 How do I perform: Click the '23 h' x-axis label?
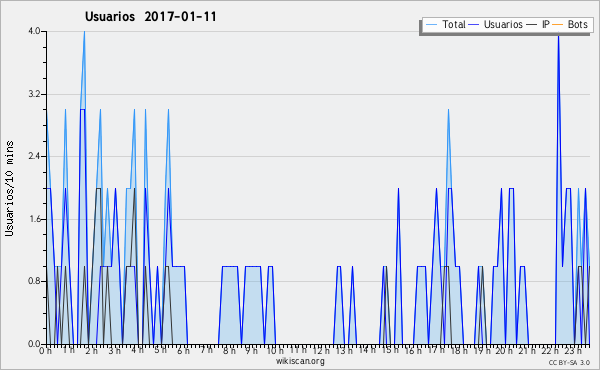click(573, 350)
